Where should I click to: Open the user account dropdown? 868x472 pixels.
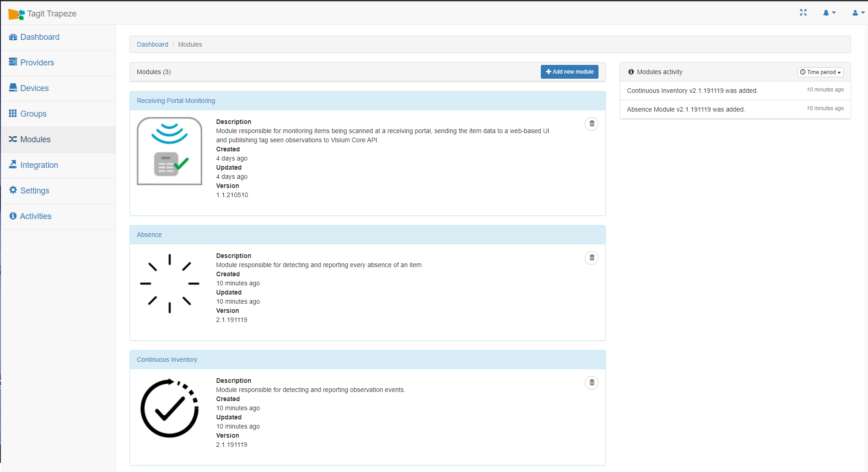coord(858,13)
